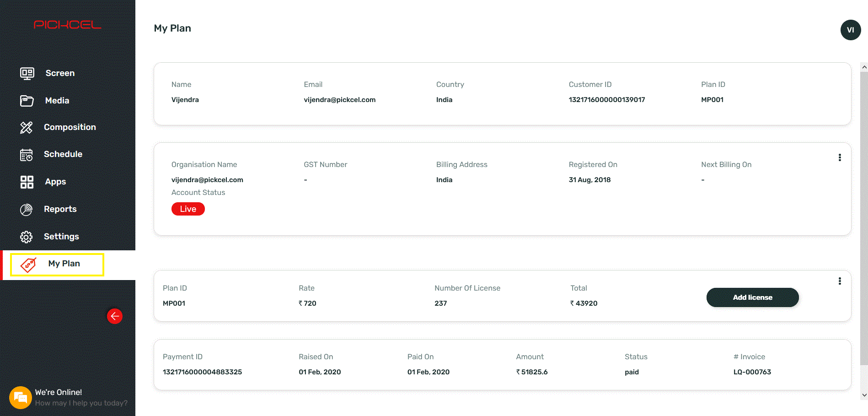Click the Screen monitor icon in sidebar
This screenshot has height=416, width=868.
(x=27, y=73)
